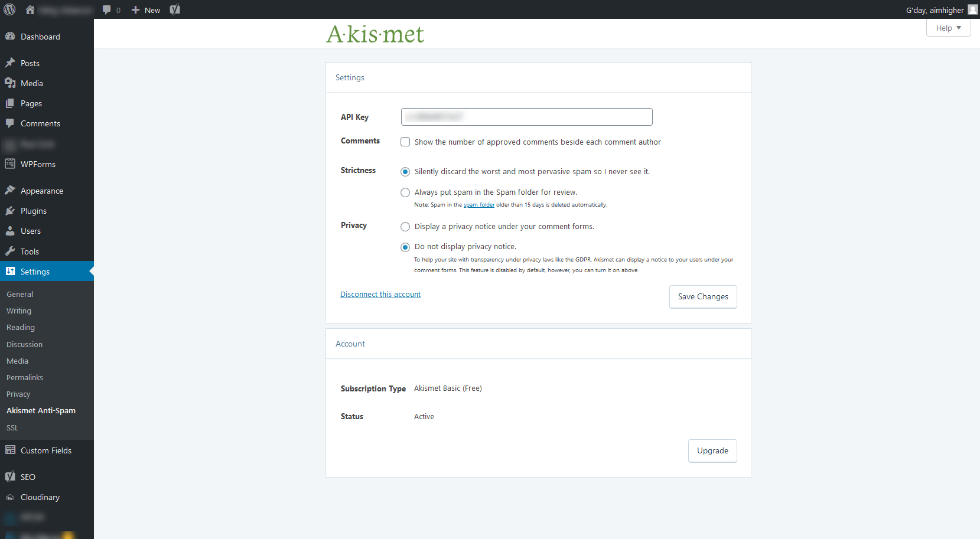This screenshot has height=539, width=980.
Task: Open General settings submenu
Action: point(19,294)
